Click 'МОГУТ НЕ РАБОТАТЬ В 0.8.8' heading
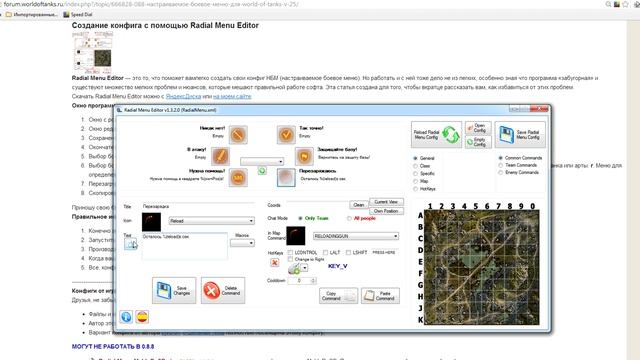This screenshot has width=640, height=360. pyautogui.click(x=113, y=347)
